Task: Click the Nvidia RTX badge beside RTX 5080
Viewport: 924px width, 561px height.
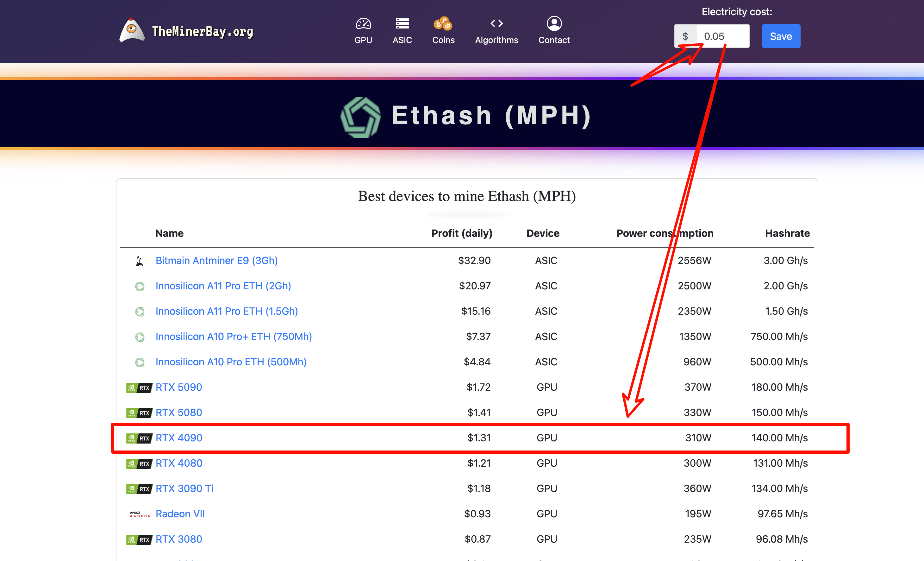Action: [x=139, y=413]
